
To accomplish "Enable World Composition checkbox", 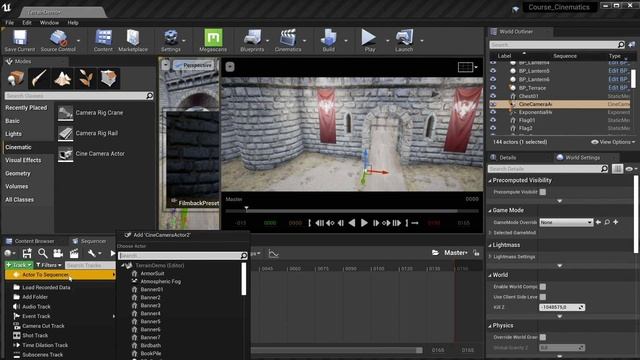I will pos(542,287).
